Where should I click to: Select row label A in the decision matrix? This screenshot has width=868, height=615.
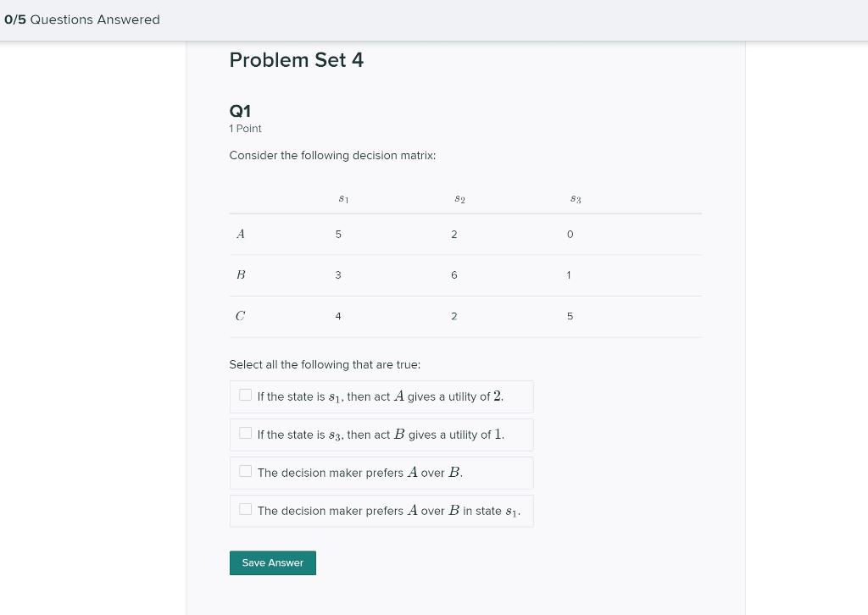pos(241,234)
